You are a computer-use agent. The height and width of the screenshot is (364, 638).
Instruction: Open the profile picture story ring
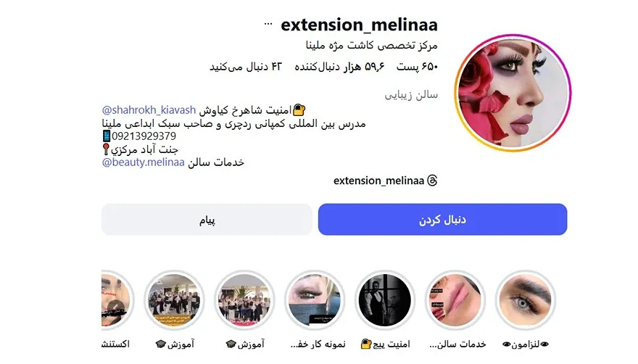(513, 93)
